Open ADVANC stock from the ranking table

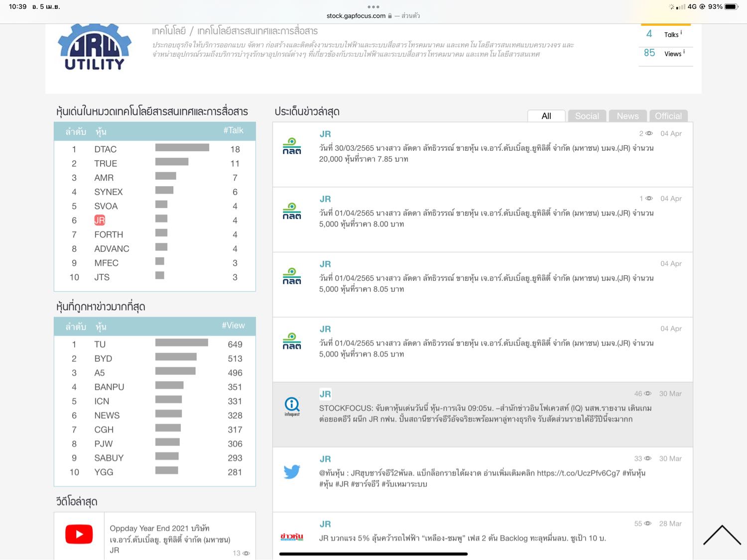point(112,249)
